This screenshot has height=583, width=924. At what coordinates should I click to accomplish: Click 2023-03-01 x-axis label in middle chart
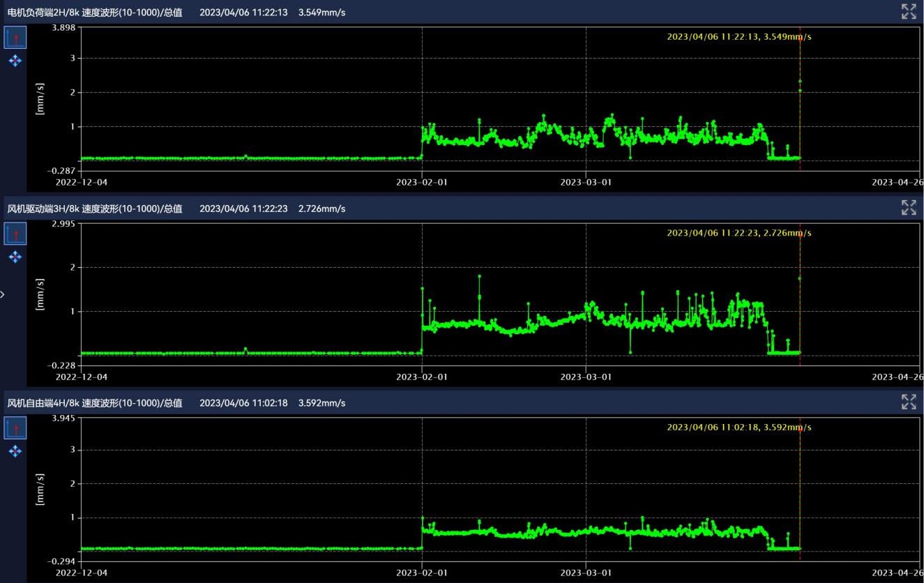[x=586, y=377]
